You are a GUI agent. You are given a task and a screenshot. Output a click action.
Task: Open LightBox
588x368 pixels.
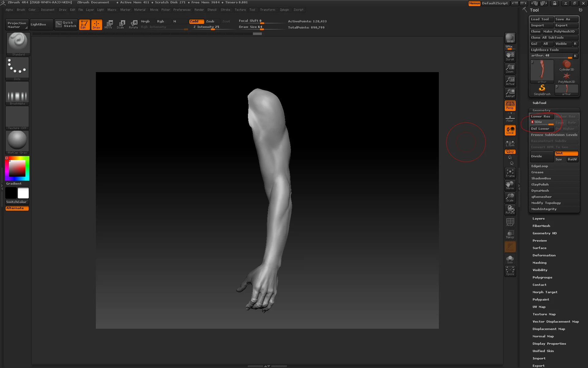[x=41, y=25]
